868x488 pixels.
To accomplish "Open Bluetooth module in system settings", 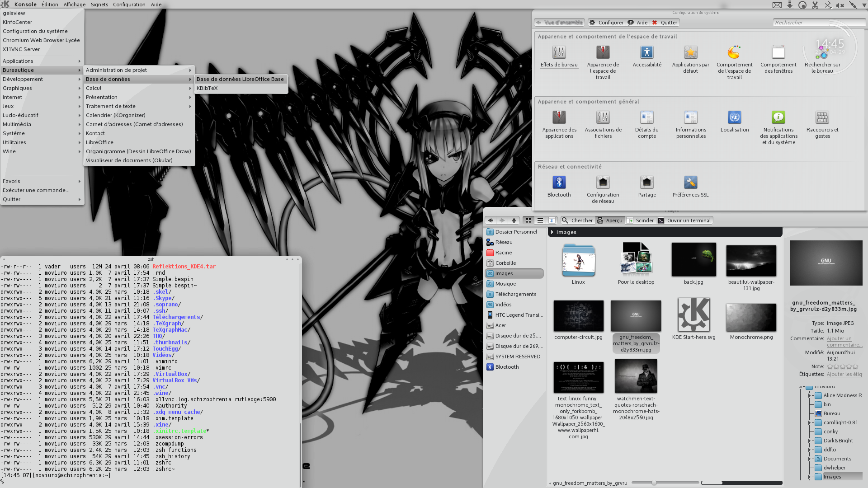I will pos(559,187).
